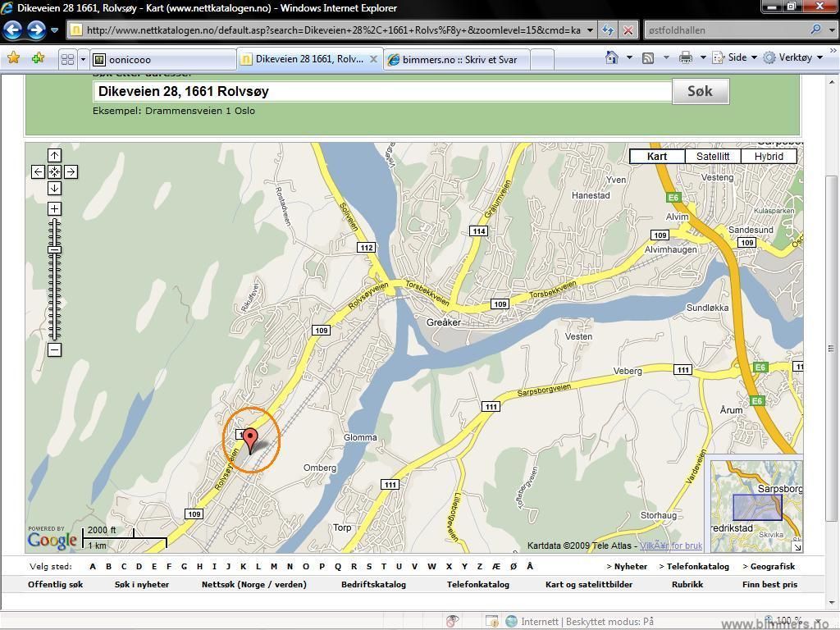Viewport: 840px width, 630px height.
Task: Pan the map down with down arrow
Action: (55, 189)
